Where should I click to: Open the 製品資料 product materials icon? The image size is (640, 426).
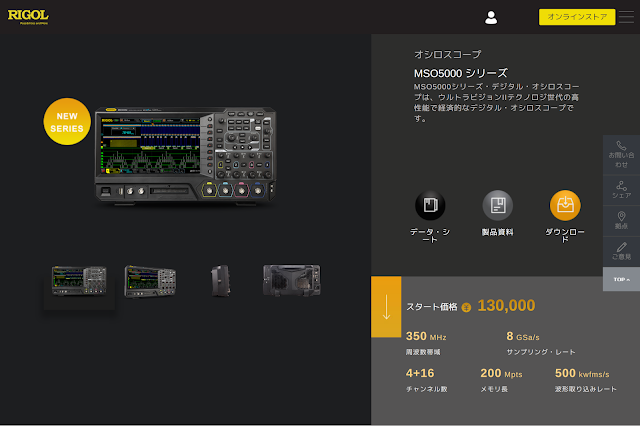click(498, 205)
